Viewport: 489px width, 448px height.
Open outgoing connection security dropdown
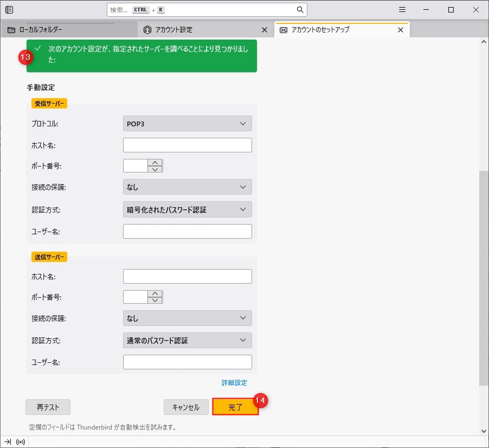[x=188, y=318]
